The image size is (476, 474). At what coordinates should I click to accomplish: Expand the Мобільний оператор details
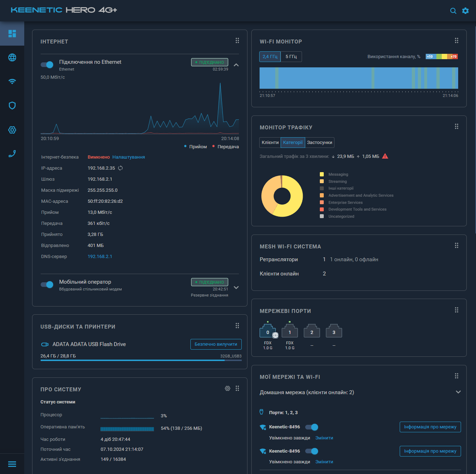coord(236,287)
